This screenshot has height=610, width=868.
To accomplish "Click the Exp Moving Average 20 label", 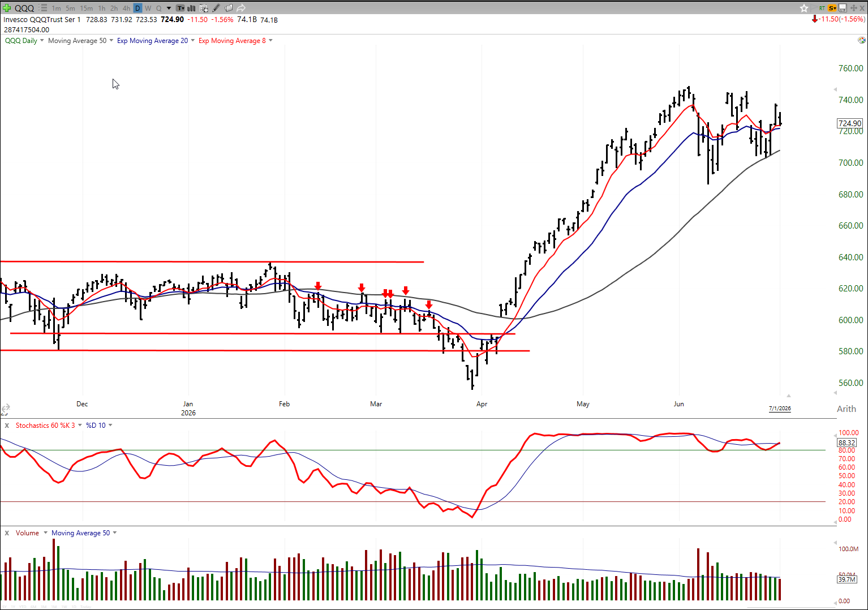I will coord(152,41).
